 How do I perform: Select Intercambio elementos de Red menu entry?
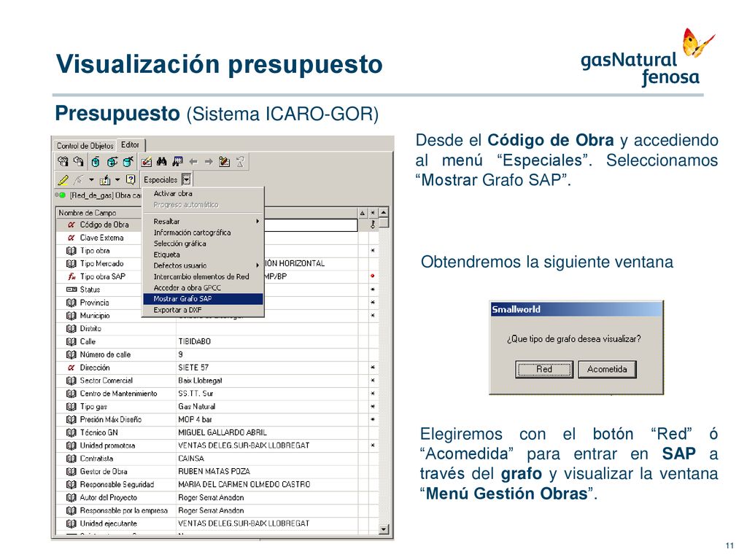(201, 276)
